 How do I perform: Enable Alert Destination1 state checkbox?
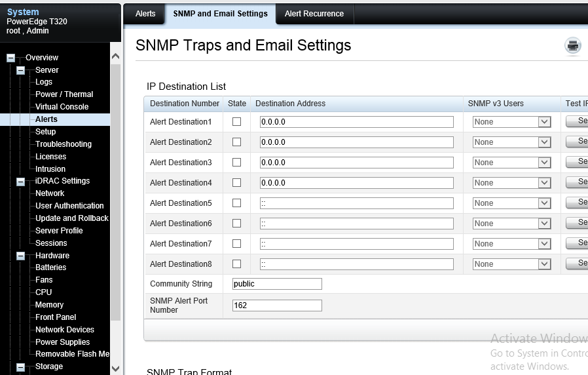pyautogui.click(x=236, y=122)
